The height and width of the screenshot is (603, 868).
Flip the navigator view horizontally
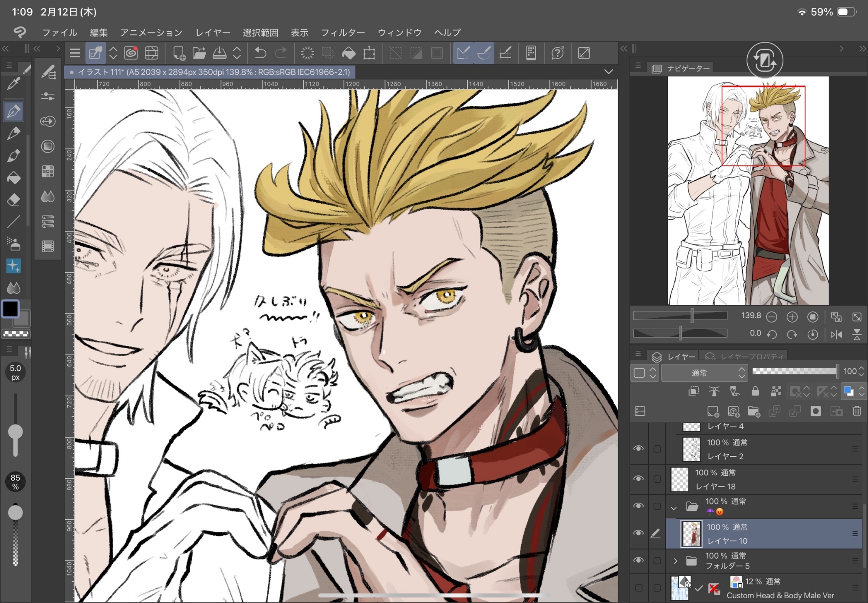point(836,334)
